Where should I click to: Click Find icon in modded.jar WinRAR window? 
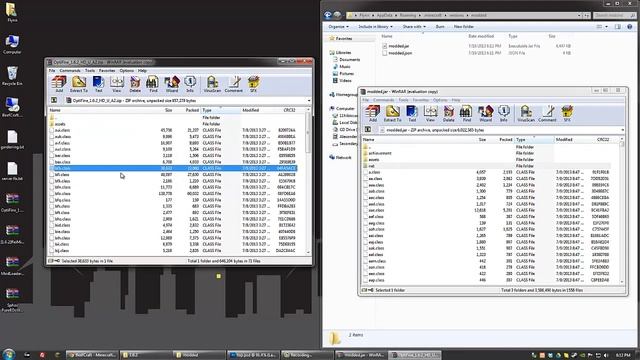466,113
